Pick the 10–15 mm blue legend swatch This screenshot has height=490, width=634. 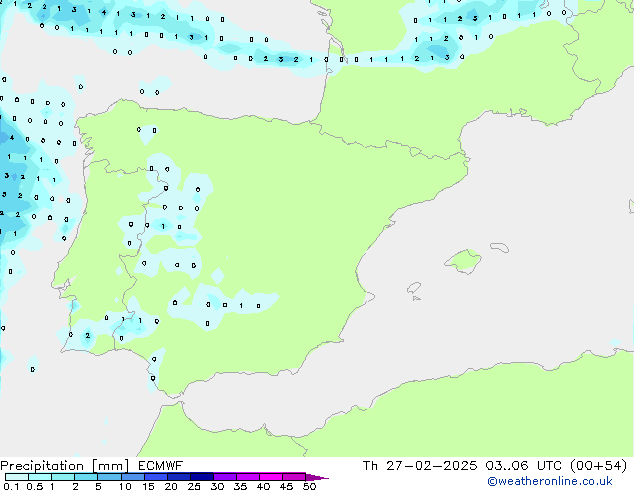[x=132, y=477]
